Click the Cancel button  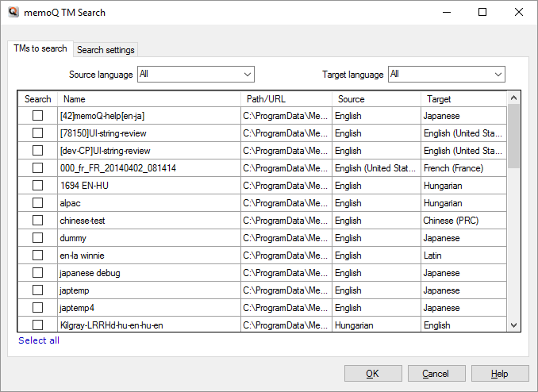[436, 374]
